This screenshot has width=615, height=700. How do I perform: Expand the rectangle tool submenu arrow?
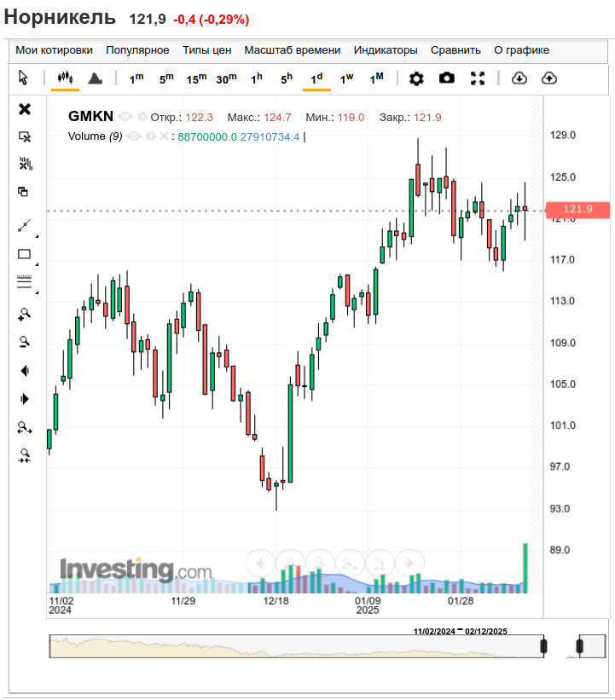[37, 264]
